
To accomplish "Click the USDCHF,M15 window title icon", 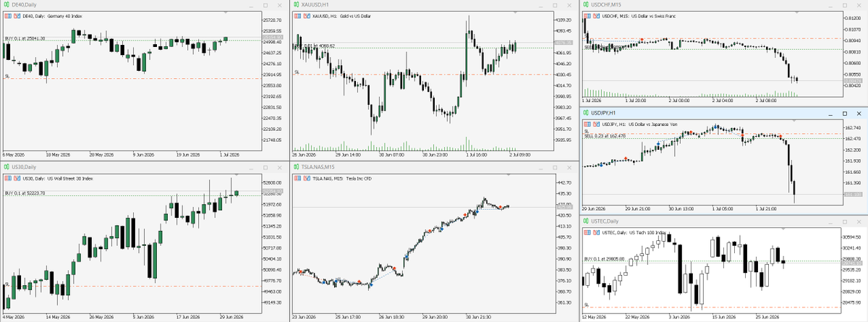I will (x=586, y=5).
